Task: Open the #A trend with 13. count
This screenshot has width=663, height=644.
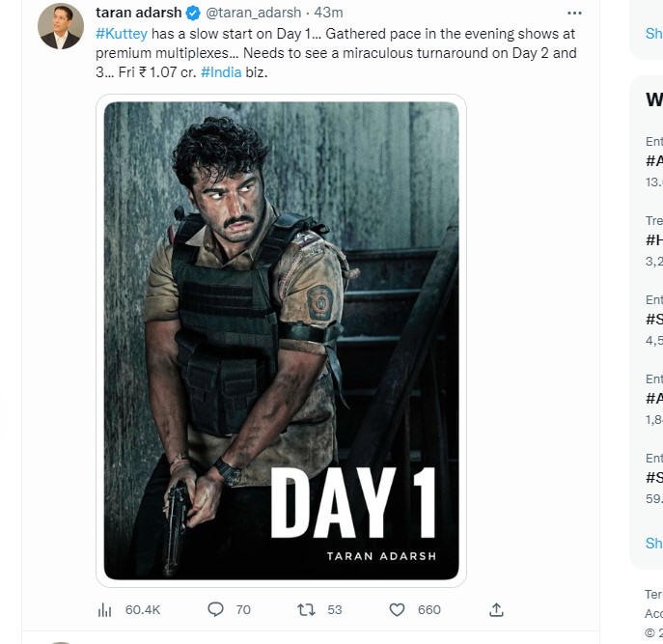Action: [653, 160]
